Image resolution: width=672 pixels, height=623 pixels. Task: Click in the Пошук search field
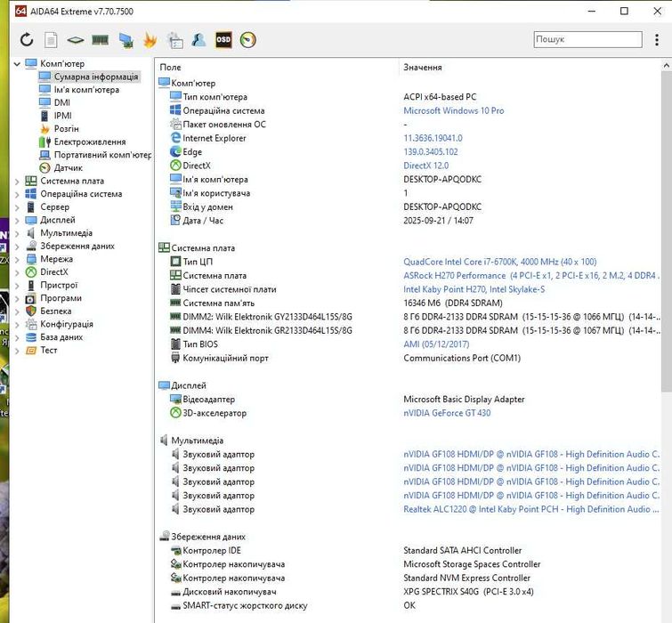(587, 40)
